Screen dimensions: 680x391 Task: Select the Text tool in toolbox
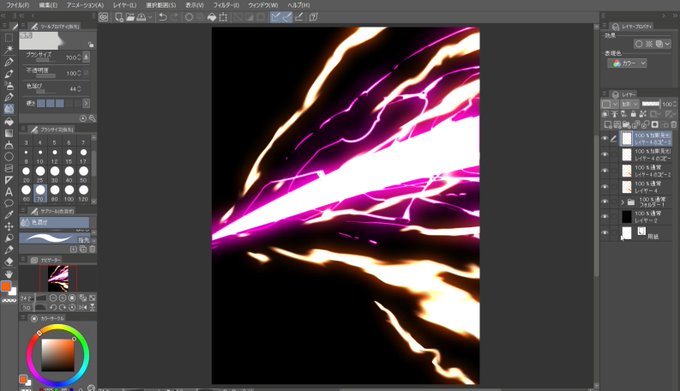pyautogui.click(x=8, y=192)
